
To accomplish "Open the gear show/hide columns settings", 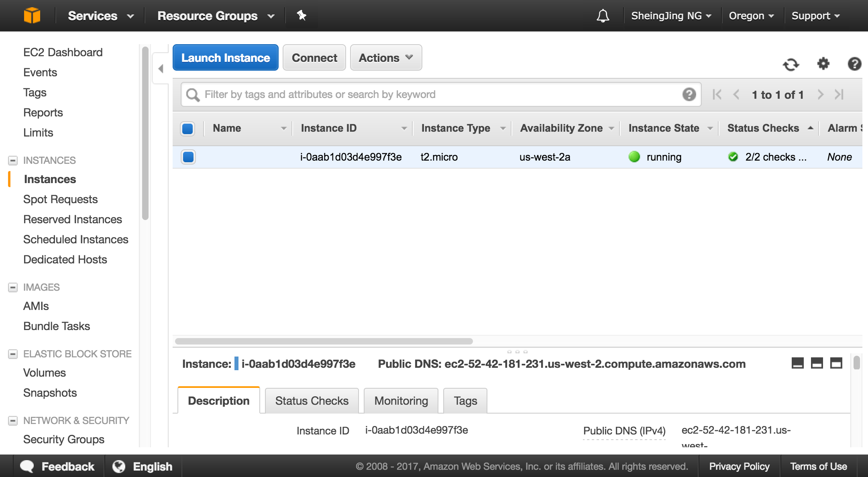I will (x=823, y=63).
